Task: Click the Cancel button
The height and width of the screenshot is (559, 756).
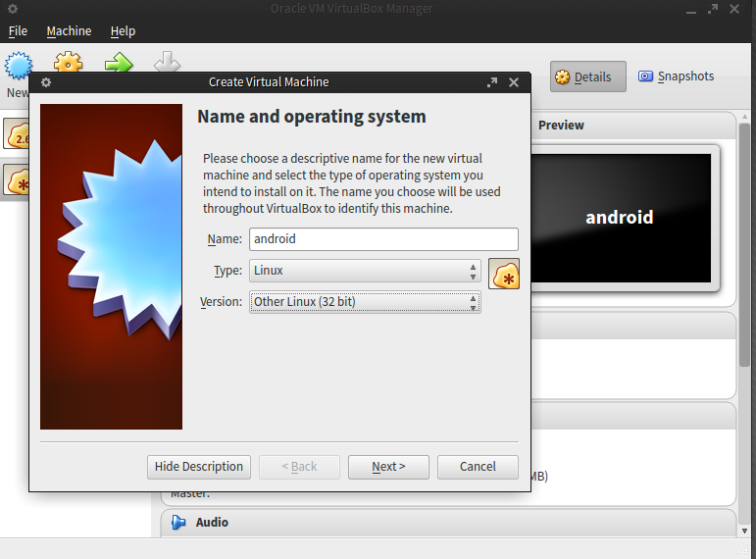Action: (478, 467)
